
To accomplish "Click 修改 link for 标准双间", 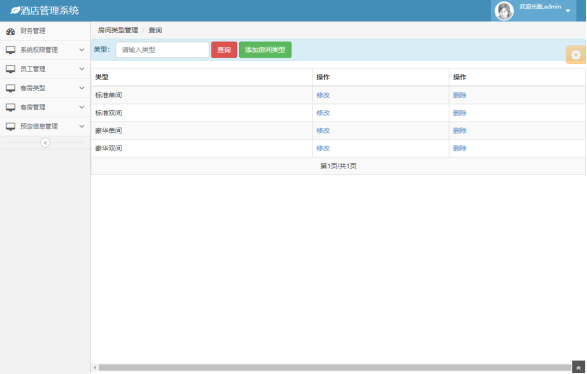I will 323,113.
